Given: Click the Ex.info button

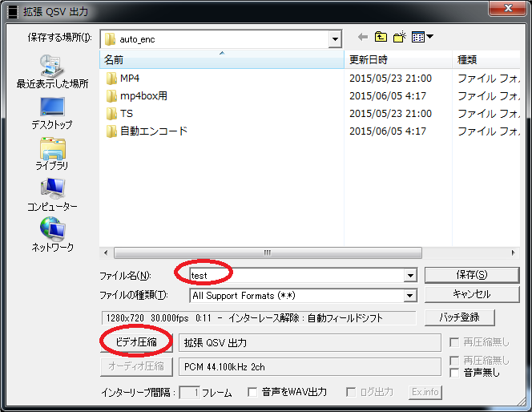Looking at the screenshot, I should coord(425,392).
